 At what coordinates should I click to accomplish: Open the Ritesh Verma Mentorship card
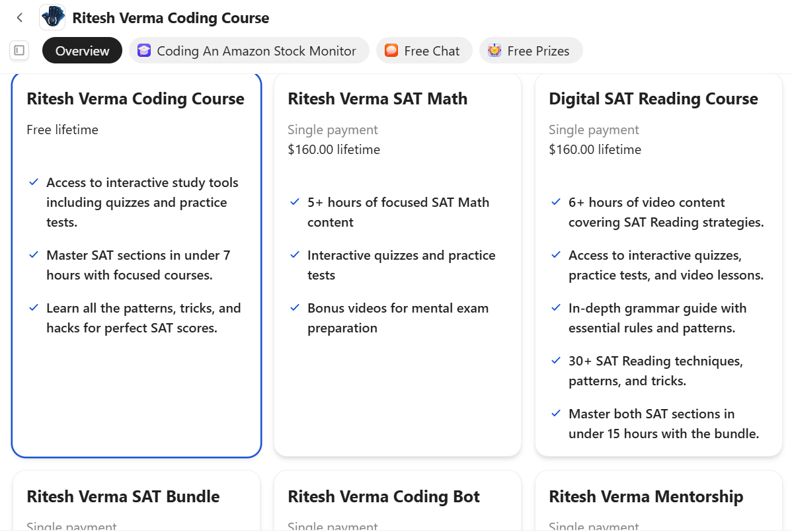click(x=658, y=500)
